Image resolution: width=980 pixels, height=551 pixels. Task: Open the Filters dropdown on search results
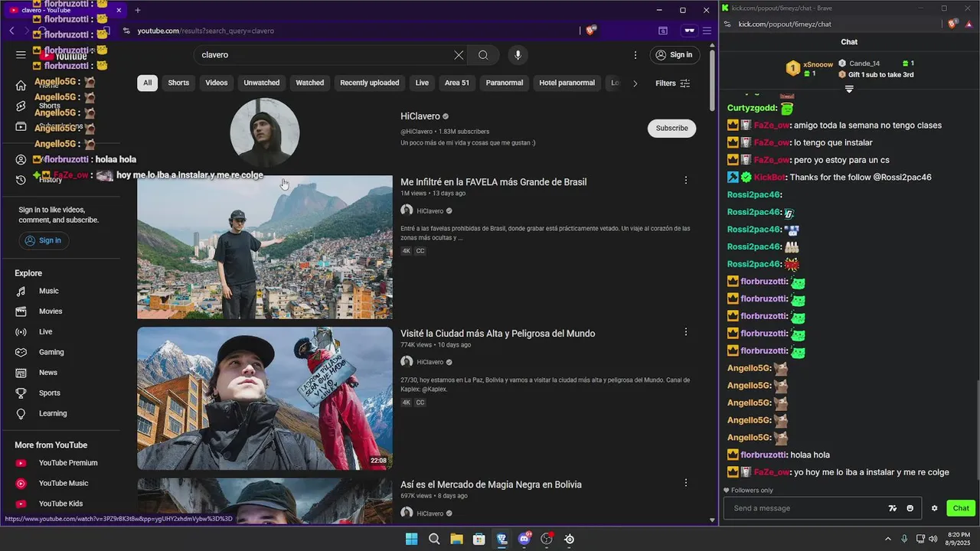[673, 83]
